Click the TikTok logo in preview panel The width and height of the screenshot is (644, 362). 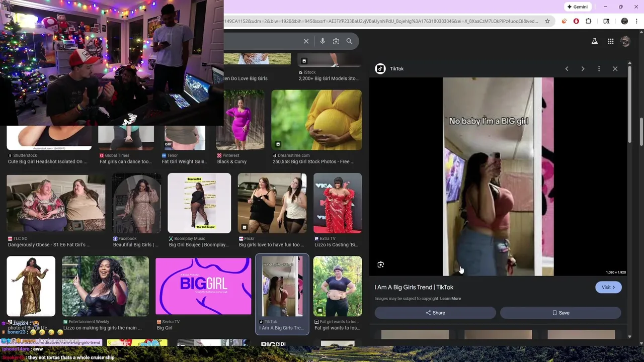click(380, 68)
